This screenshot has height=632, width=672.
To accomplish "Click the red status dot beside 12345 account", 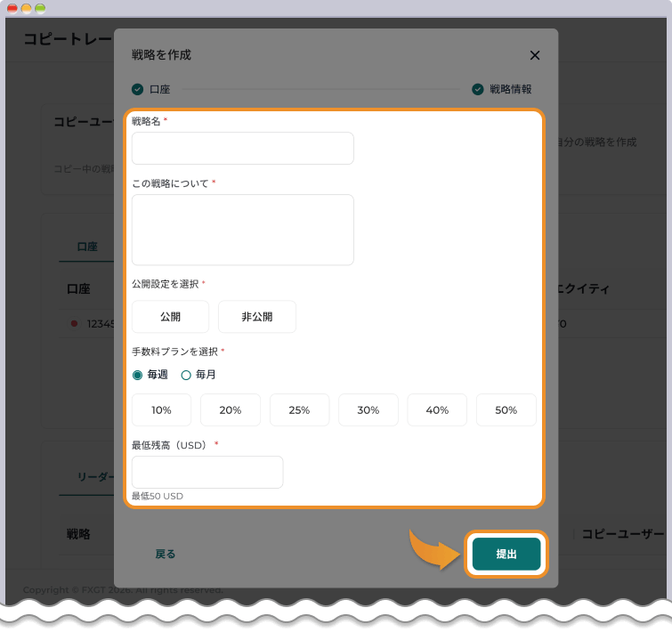I will point(74,323).
